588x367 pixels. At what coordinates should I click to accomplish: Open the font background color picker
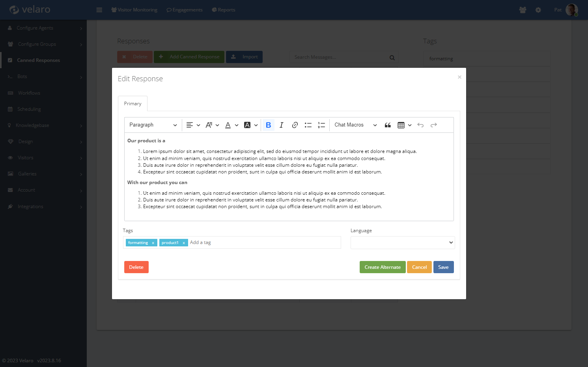coord(250,125)
